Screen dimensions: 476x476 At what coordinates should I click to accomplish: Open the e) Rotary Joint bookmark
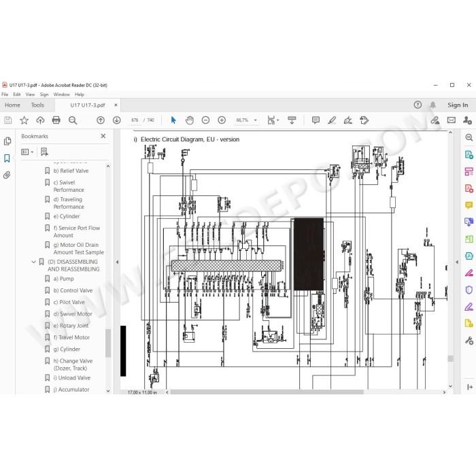(x=71, y=326)
